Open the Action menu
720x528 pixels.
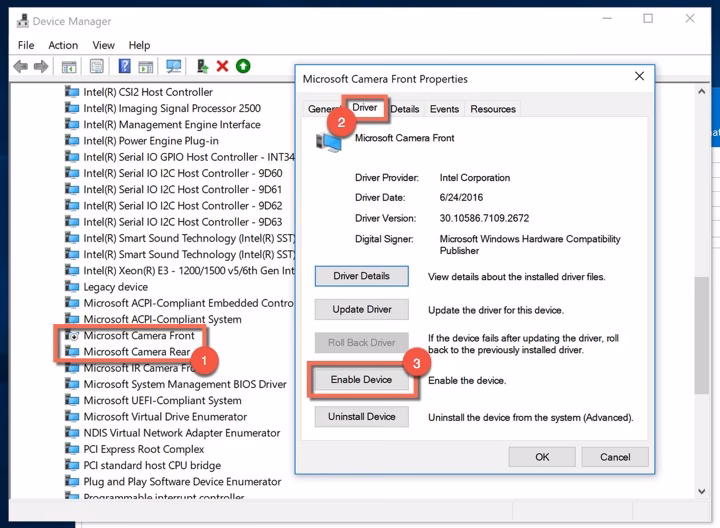point(63,45)
